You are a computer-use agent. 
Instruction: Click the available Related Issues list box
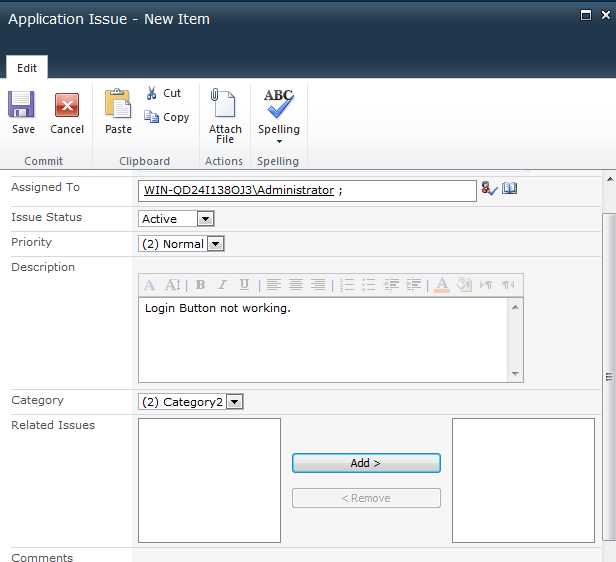(x=209, y=480)
